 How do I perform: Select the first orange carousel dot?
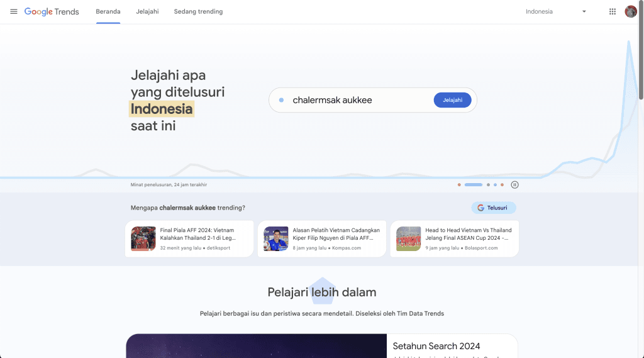pyautogui.click(x=459, y=185)
